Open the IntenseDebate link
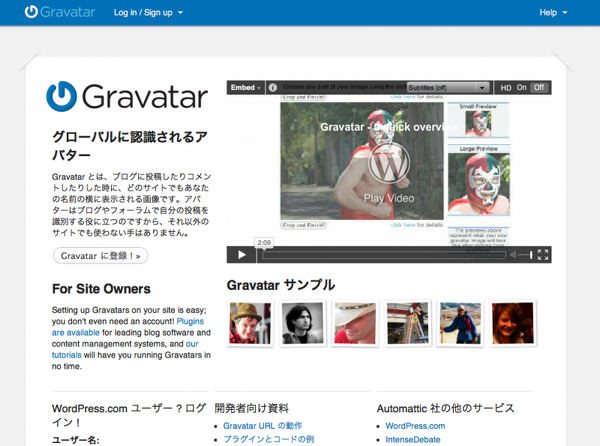 [x=413, y=439]
